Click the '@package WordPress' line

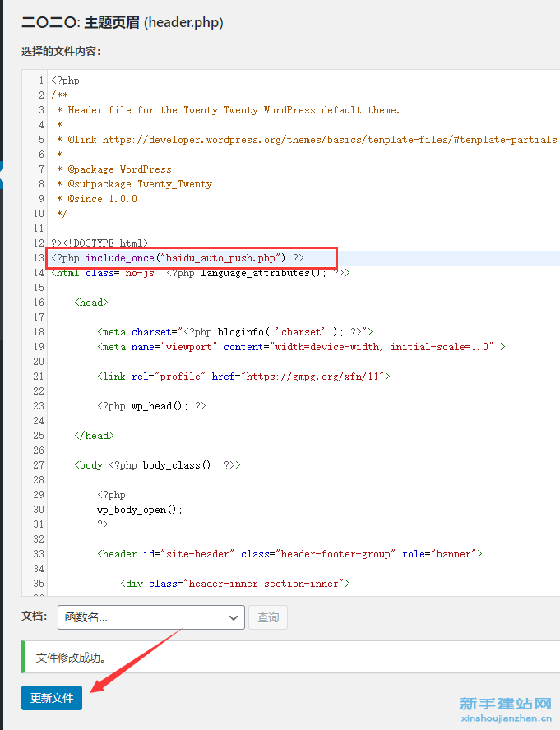click(114, 169)
